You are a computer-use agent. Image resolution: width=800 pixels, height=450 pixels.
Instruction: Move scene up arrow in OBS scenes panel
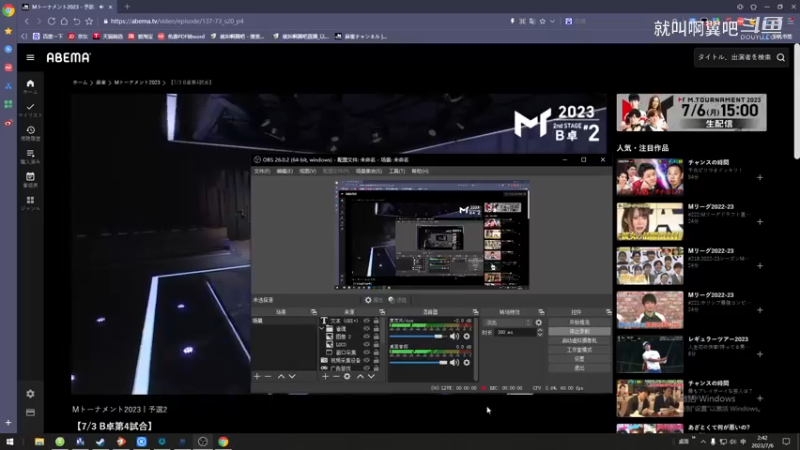coord(281,377)
